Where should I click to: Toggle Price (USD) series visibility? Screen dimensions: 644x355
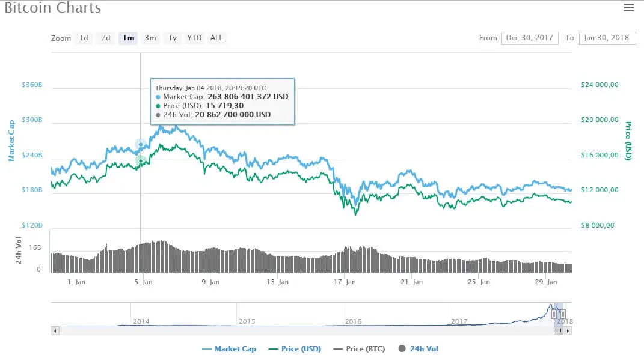coord(294,349)
